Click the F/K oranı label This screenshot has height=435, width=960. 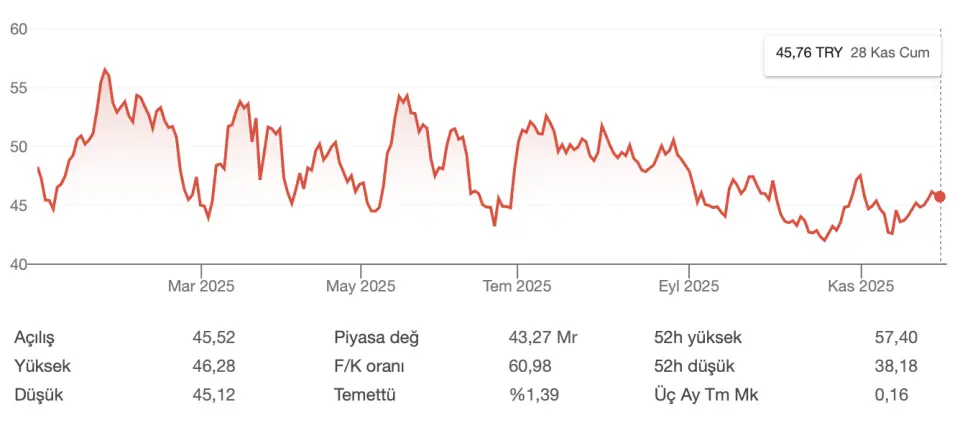[x=369, y=366]
